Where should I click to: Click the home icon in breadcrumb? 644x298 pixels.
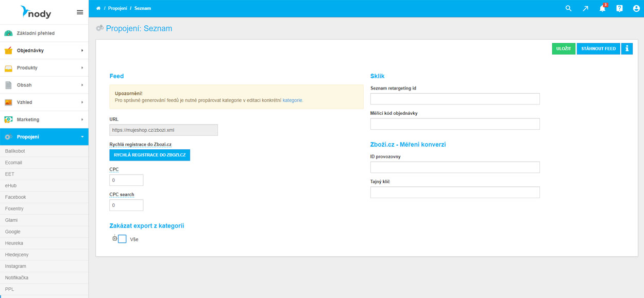[98, 8]
